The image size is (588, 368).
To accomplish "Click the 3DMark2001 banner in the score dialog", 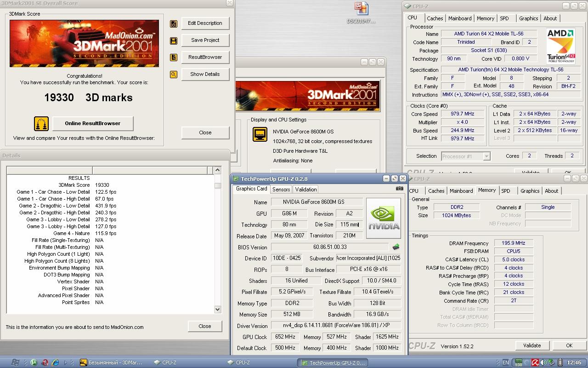I will 85,43.
